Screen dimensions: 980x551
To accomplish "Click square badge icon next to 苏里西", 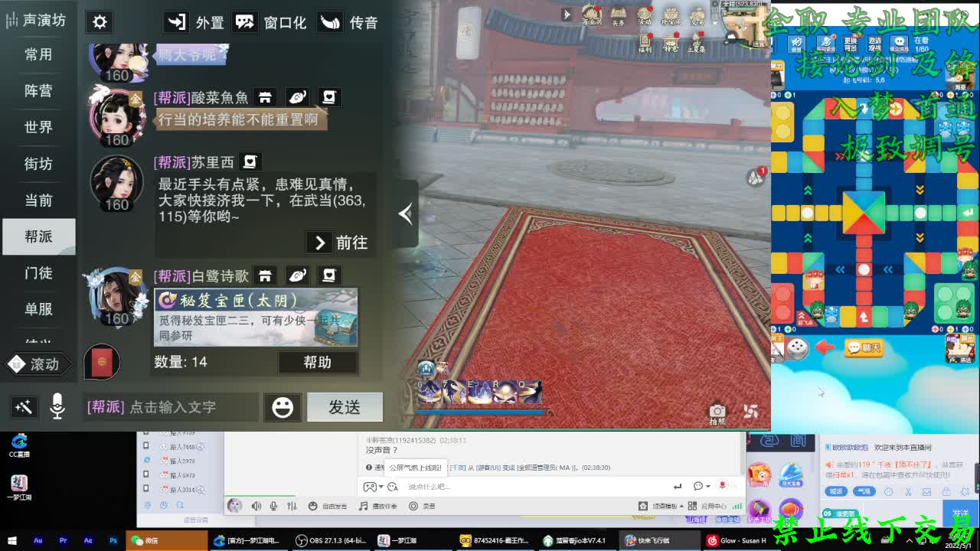I will [250, 161].
